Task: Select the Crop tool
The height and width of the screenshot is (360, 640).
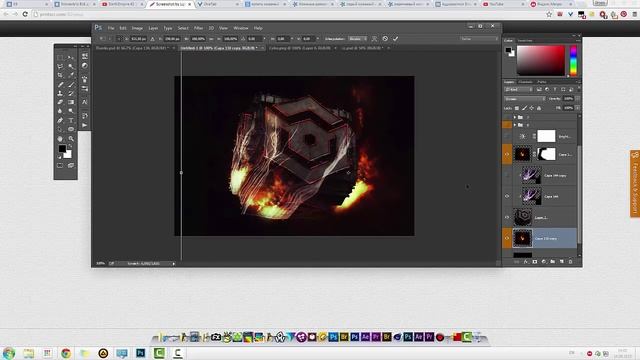Action: [60, 76]
